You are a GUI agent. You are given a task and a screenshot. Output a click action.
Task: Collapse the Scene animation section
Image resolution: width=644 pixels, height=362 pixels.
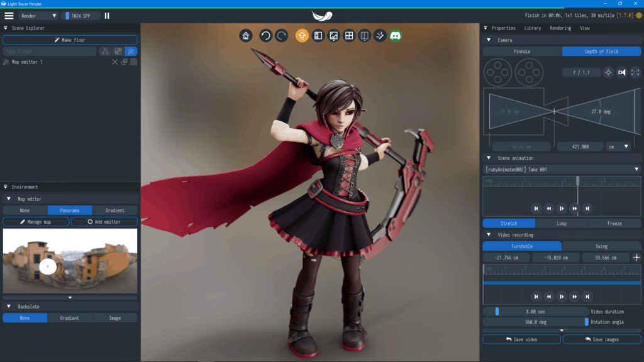pos(489,158)
